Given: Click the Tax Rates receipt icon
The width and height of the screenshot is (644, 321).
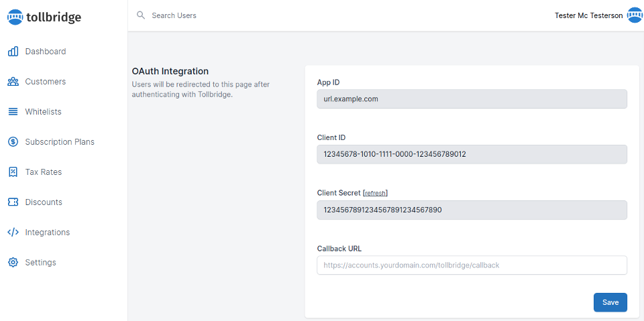Looking at the screenshot, I should point(13,172).
